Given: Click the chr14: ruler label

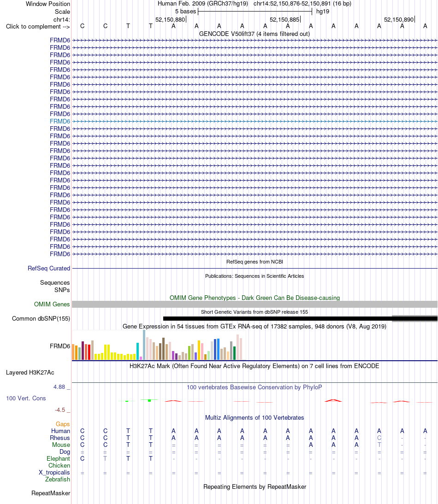Looking at the screenshot, I should coord(62,20).
